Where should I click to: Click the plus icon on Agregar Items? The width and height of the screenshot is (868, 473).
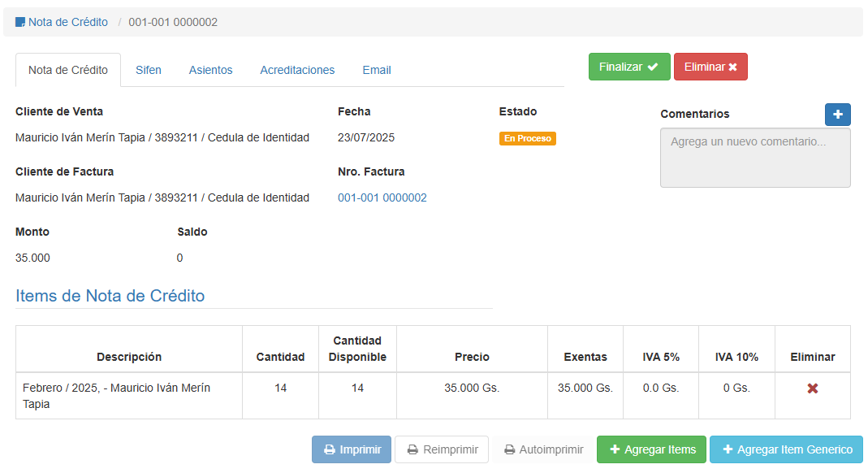click(615, 449)
